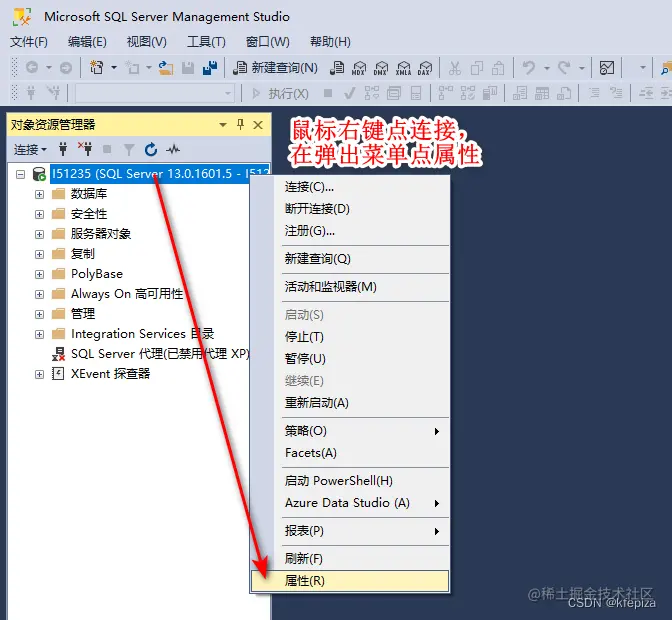Expand the XEvent 探查器 node

pos(39,374)
